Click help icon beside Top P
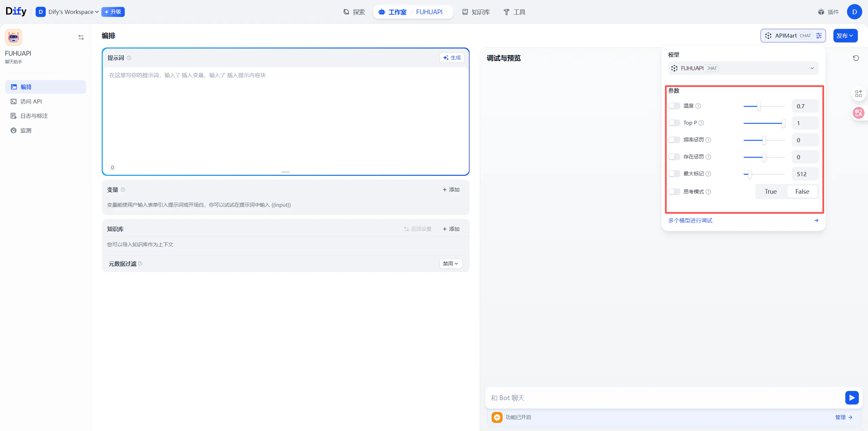This screenshot has height=431, width=868. click(701, 123)
